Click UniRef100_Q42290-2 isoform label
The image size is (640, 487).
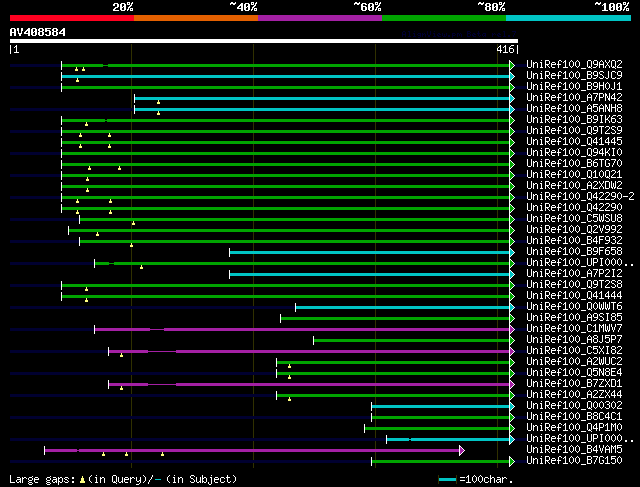tap(580, 196)
